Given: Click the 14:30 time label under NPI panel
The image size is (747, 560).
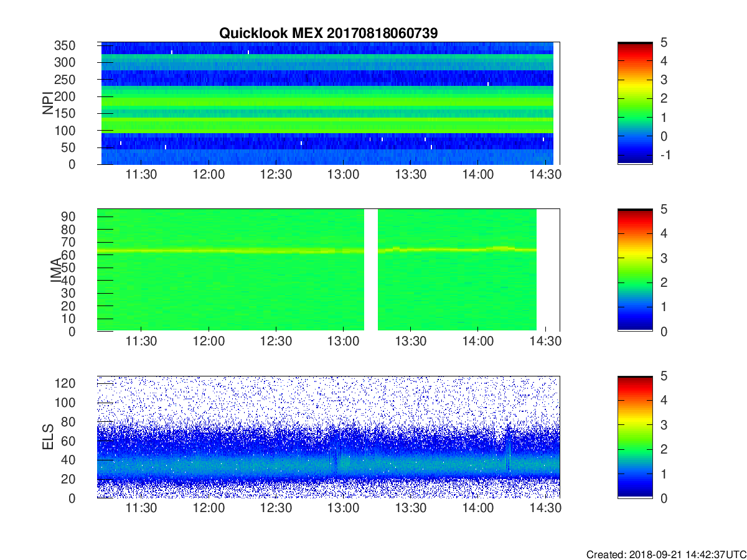Looking at the screenshot, I should pyautogui.click(x=545, y=175).
